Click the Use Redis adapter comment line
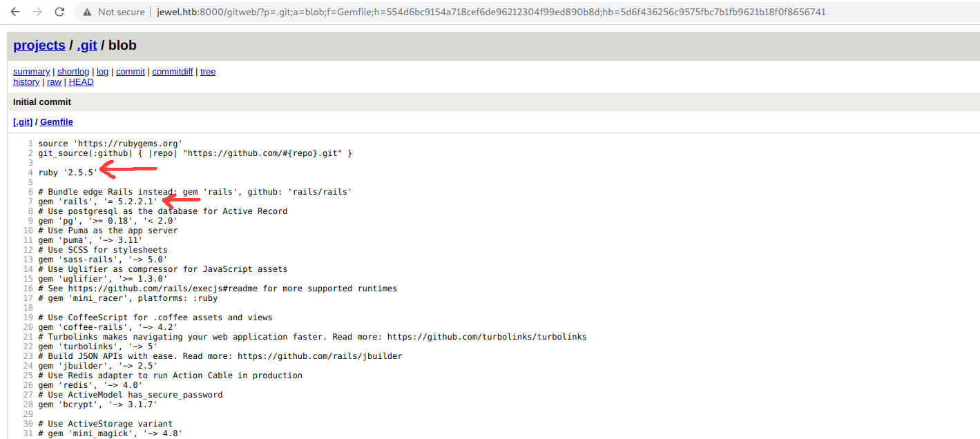The height and width of the screenshot is (439, 980). [171, 375]
